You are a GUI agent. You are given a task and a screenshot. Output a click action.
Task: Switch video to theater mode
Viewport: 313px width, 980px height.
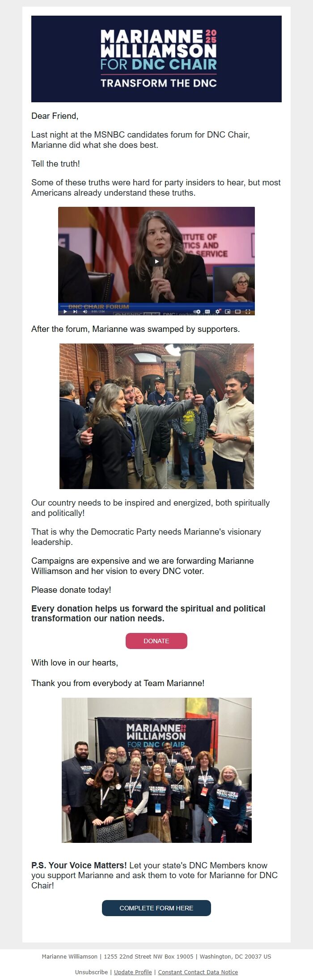coord(238,312)
